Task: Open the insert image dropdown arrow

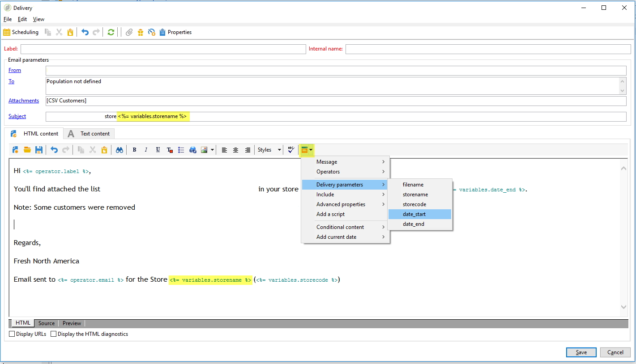Action: (212, 150)
